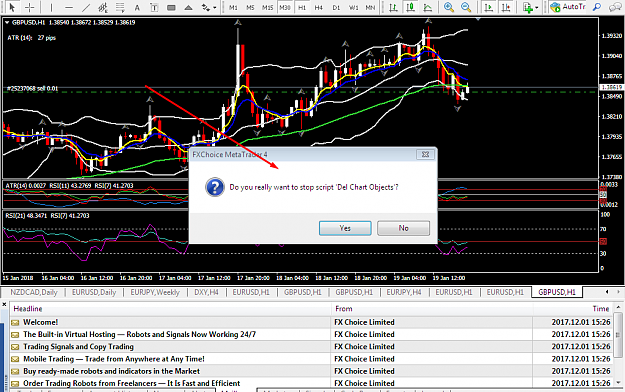Expand the GBPUSD,H1 chart title triangle
This screenshot has width=625, height=392.
pyautogui.click(x=7, y=23)
